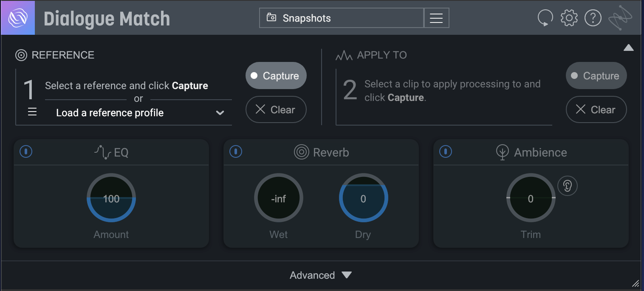Click the window resize grip
This screenshot has width=644, height=291.
(x=636, y=283)
